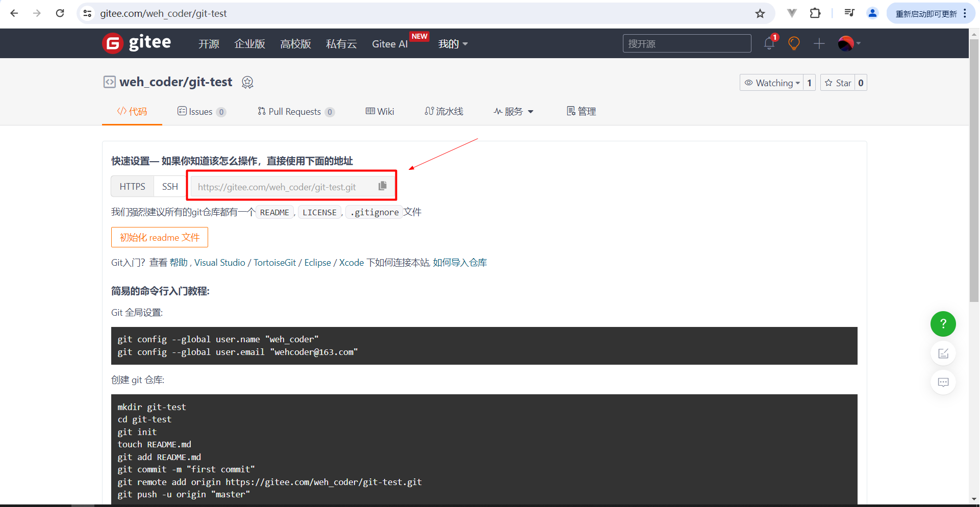Screen dimensions: 980x507
Task: Open browser profile icon
Action: (x=872, y=13)
